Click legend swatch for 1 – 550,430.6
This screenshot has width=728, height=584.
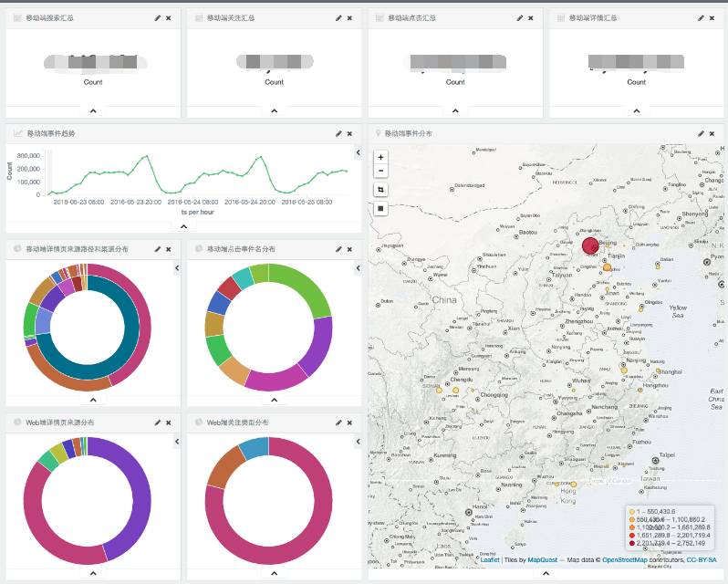tap(632, 512)
